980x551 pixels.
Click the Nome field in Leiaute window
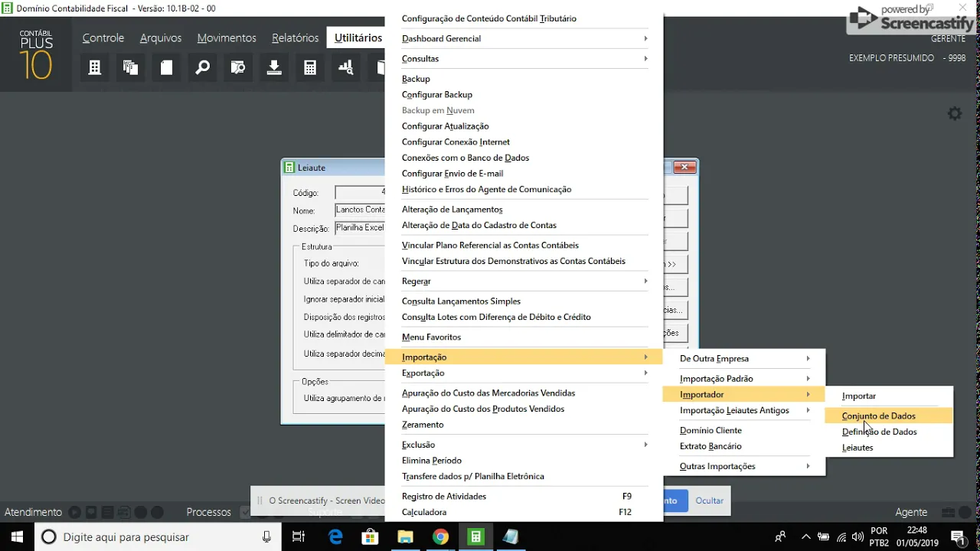click(361, 210)
